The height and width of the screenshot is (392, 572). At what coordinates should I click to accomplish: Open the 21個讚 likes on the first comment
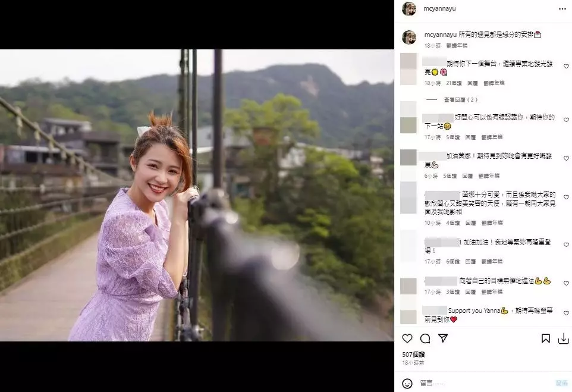pyautogui.click(x=454, y=83)
